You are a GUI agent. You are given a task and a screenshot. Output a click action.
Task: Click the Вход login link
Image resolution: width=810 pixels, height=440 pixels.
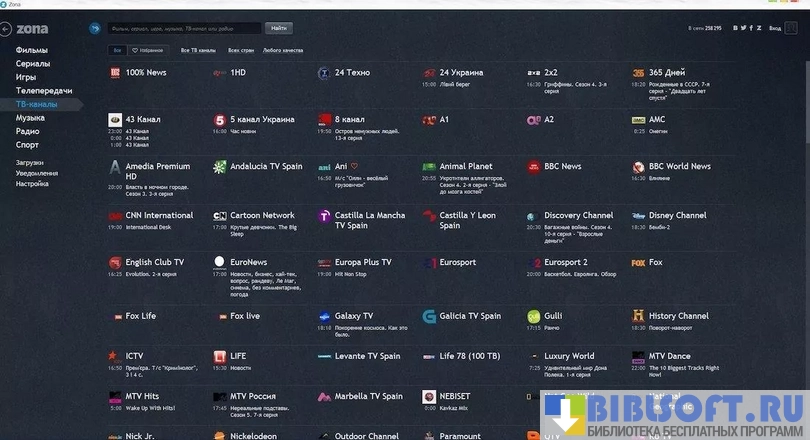[x=775, y=28]
